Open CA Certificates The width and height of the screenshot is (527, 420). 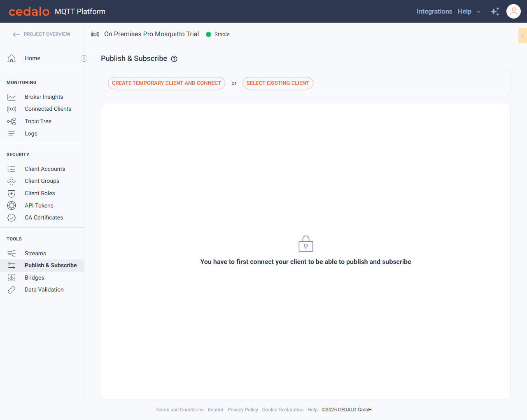point(44,218)
